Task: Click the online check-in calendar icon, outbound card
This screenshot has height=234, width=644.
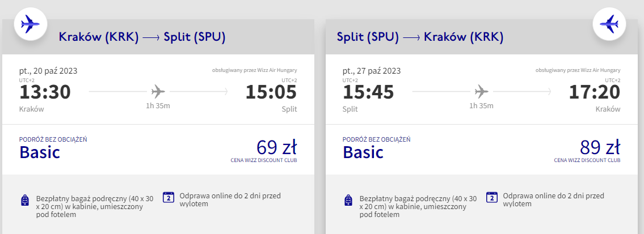Action: (169, 197)
